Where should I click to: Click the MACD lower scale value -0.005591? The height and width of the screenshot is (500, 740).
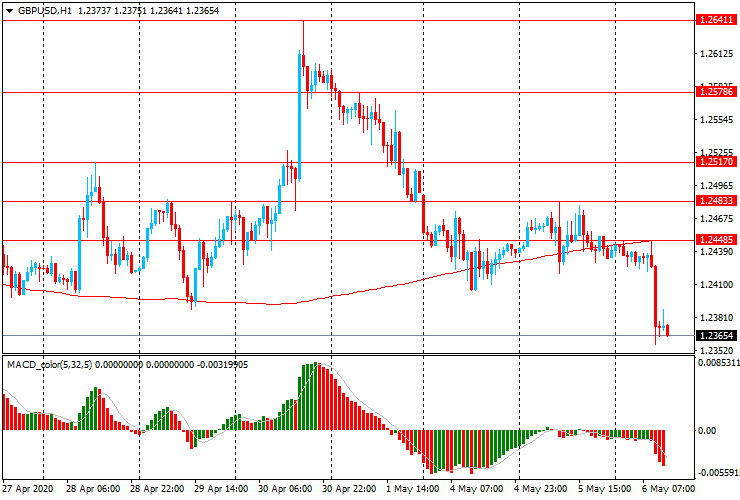[719, 473]
